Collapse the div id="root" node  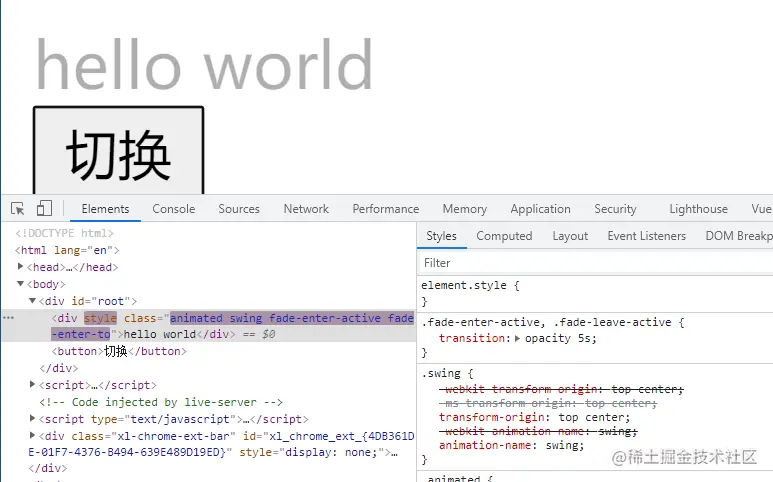coord(32,300)
